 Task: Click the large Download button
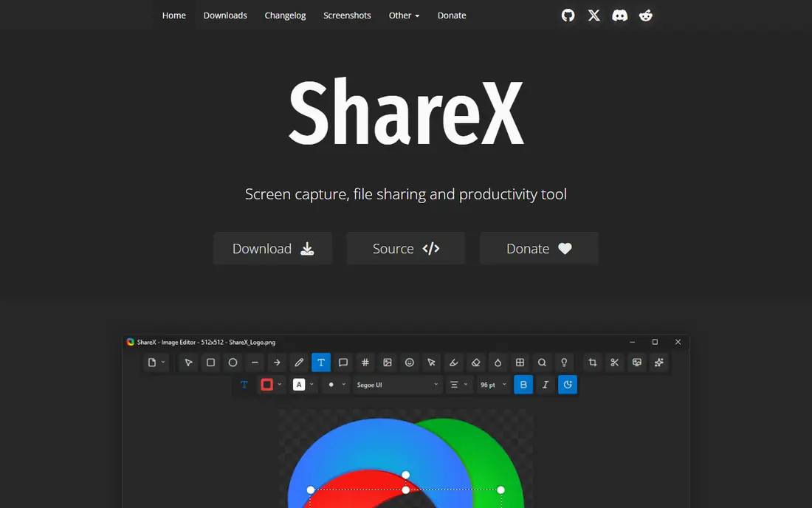(273, 249)
